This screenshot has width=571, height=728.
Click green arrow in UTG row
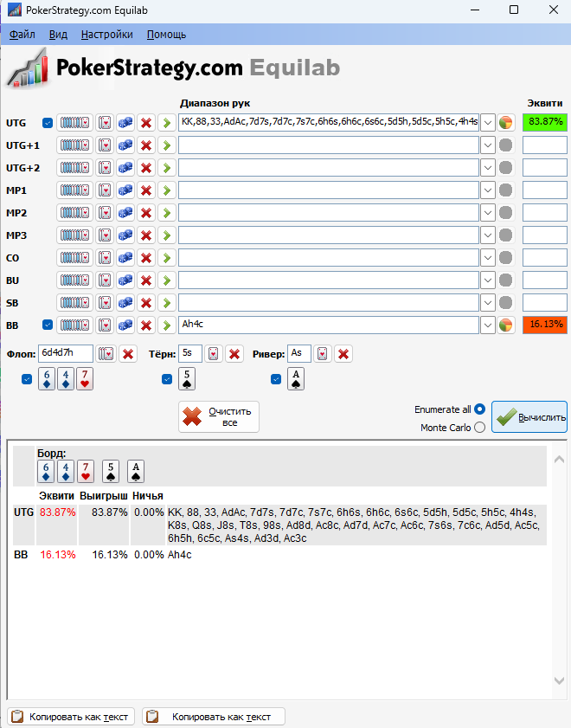166,123
